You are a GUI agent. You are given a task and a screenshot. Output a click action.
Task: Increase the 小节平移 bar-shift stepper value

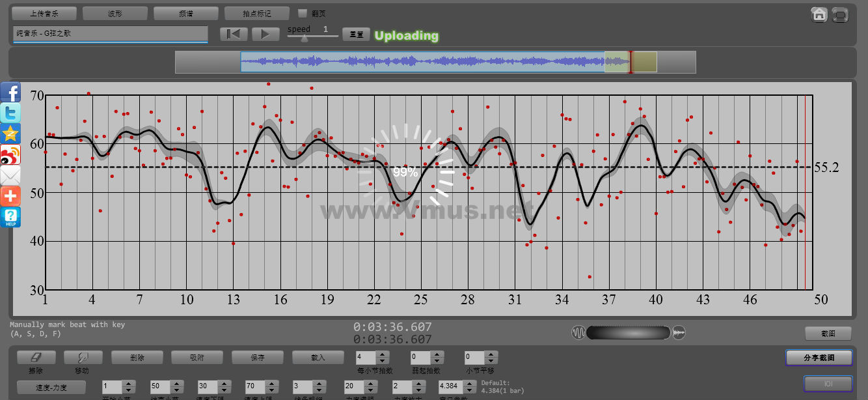click(x=491, y=354)
